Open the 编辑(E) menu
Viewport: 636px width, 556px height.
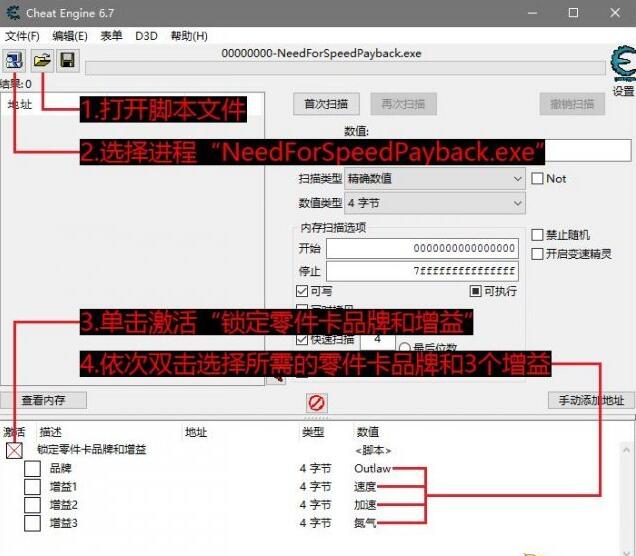pos(70,36)
